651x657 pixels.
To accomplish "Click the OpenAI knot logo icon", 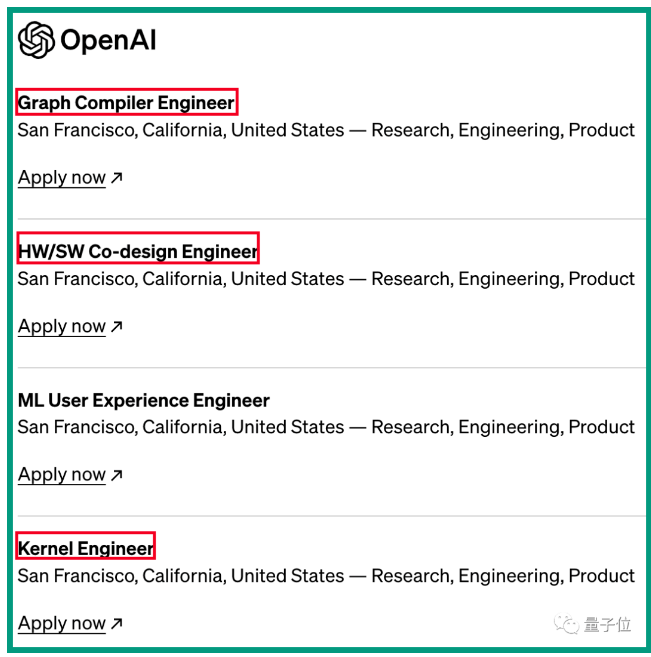I will 36,40.
